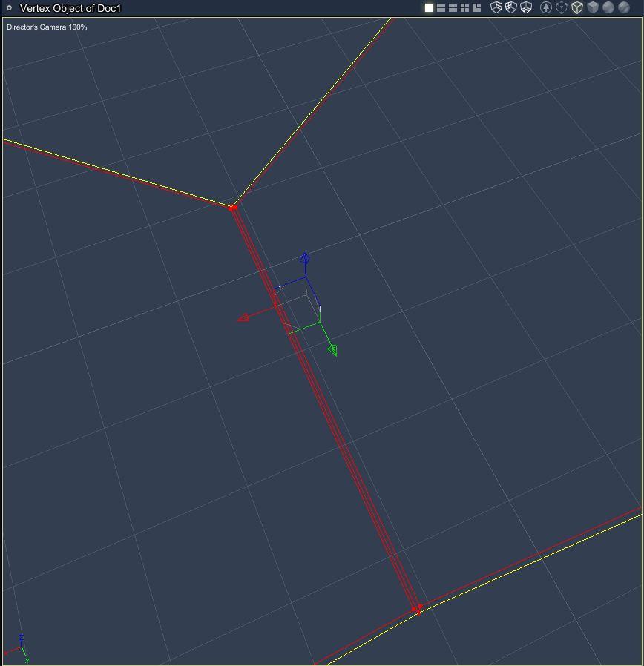The height and width of the screenshot is (666, 644).
Task: Select two-view horizontal split layout
Action: (441, 7)
